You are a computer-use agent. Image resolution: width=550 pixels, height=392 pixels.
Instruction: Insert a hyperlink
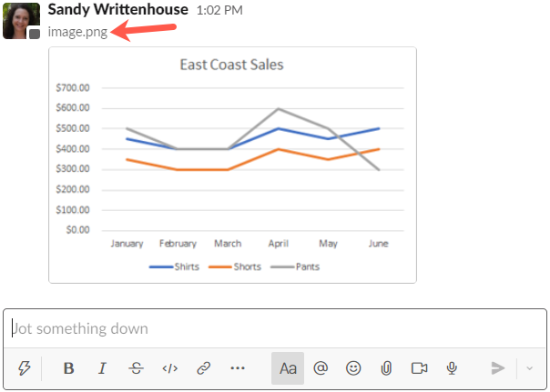pyautogui.click(x=204, y=368)
